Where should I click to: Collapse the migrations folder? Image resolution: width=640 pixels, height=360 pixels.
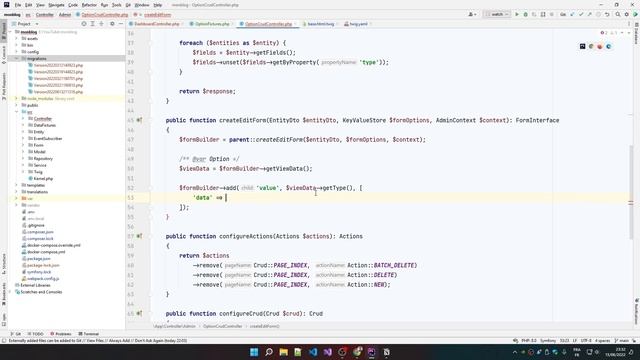(x=16, y=59)
